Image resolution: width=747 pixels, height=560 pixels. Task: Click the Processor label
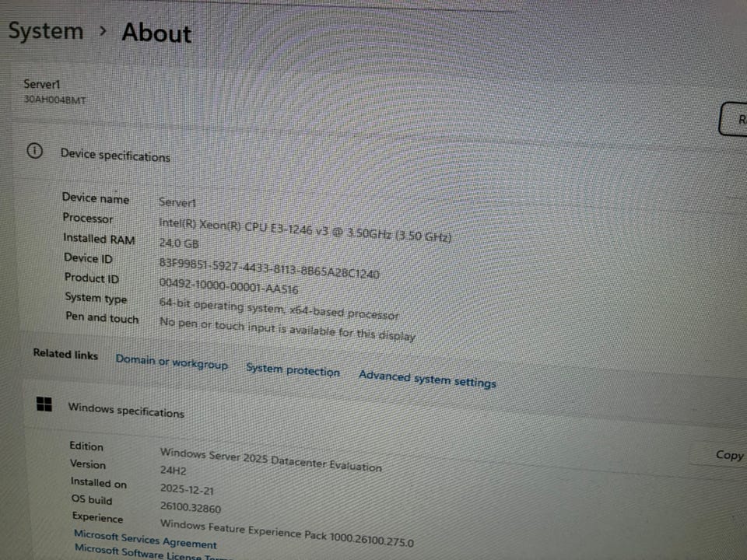coord(88,218)
